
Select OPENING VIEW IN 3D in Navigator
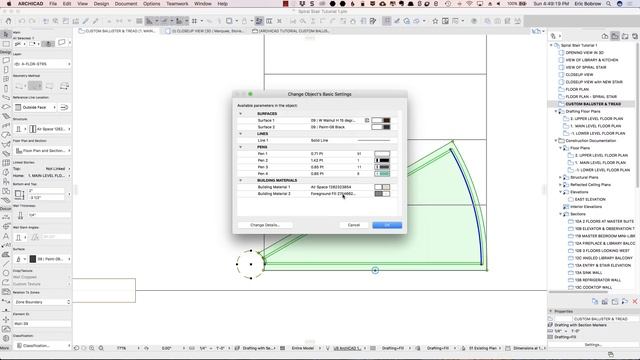click(x=584, y=53)
